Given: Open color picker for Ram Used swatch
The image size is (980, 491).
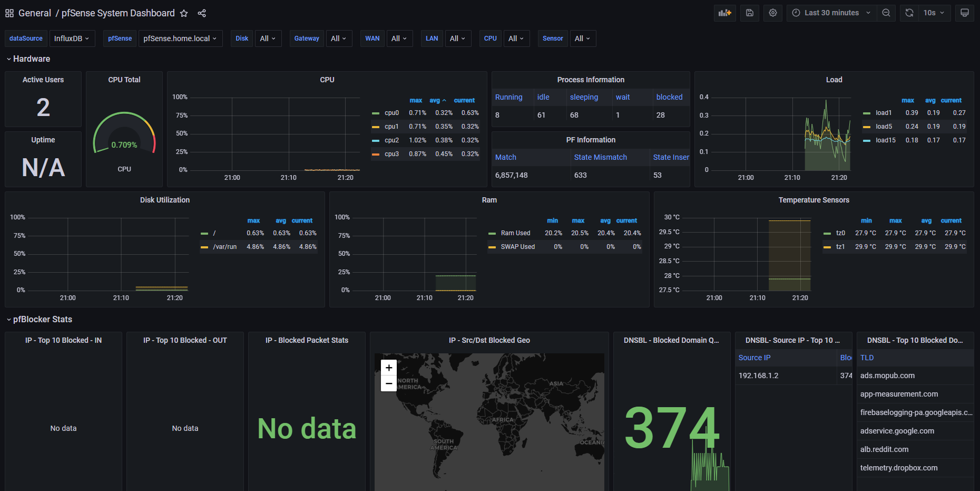Looking at the screenshot, I should point(492,234).
